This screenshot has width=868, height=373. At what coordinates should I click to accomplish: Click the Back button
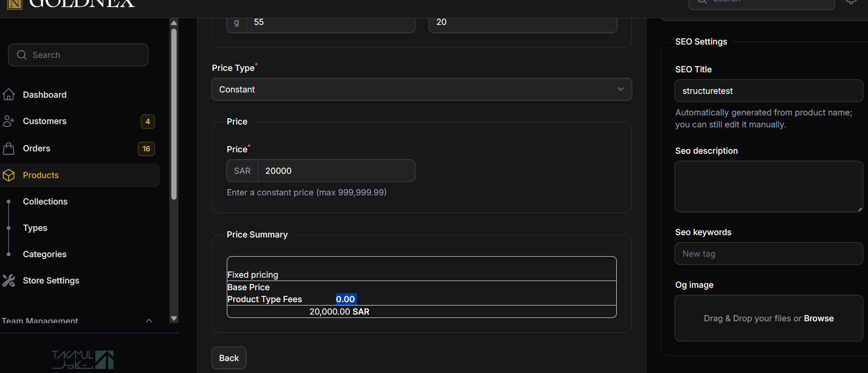229,358
